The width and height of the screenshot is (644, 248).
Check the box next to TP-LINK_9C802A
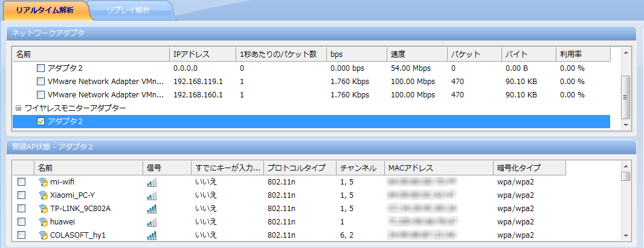[x=22, y=209]
